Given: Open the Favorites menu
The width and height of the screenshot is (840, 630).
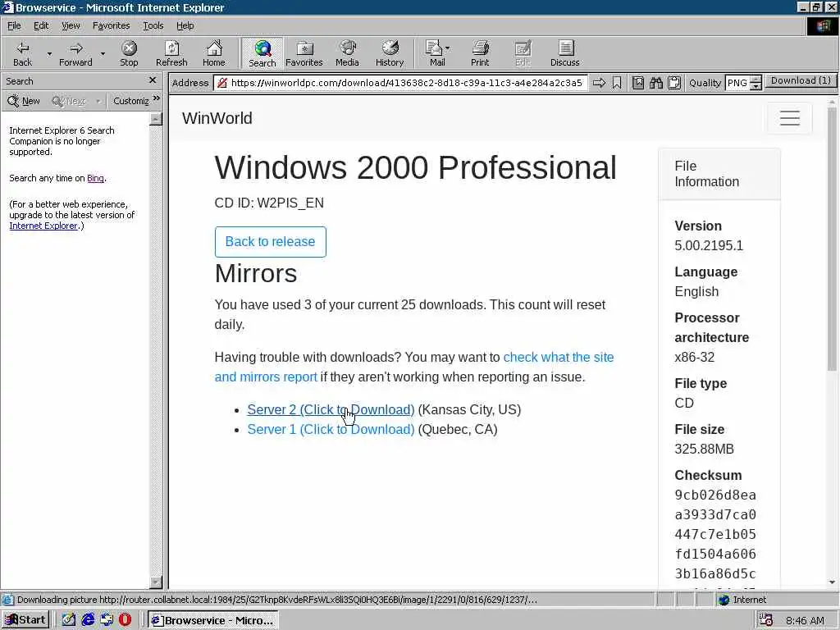Looking at the screenshot, I should 111,25.
